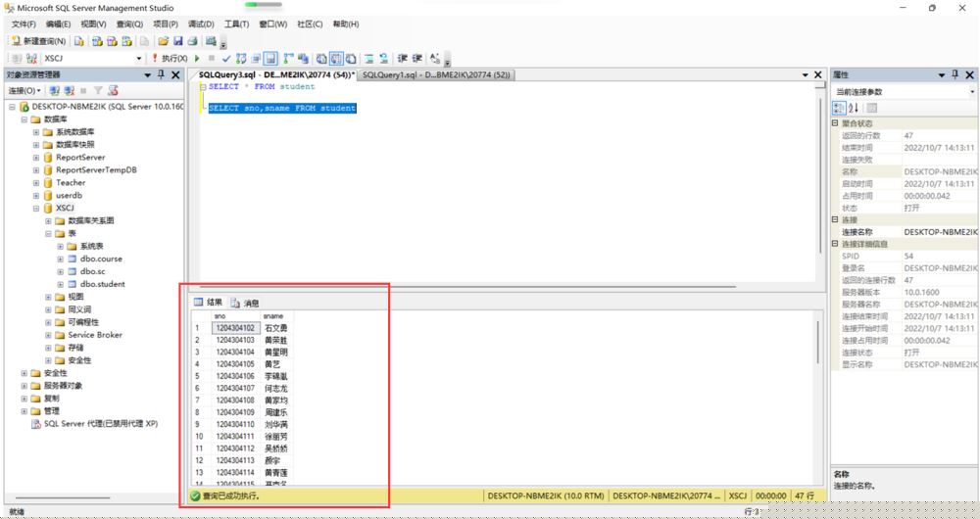Toggle categorized view in the 属性 panel
The height and width of the screenshot is (519, 980).
[840, 108]
